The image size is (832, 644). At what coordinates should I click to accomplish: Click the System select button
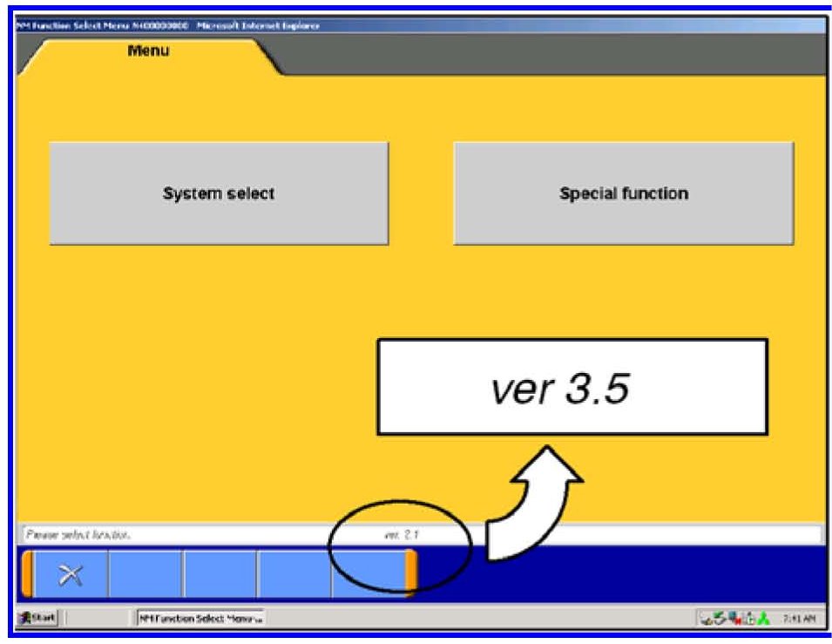(219, 193)
